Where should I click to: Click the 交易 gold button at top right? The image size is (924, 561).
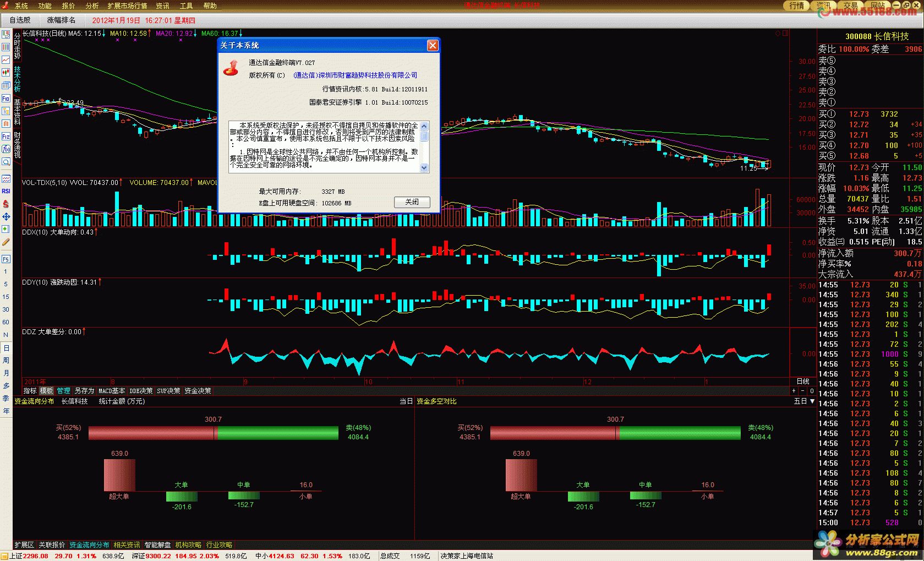coord(851,6)
